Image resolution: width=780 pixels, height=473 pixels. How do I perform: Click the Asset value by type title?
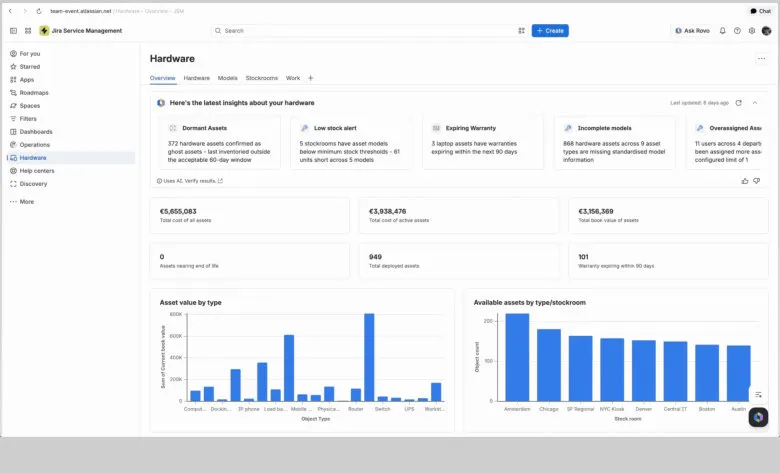191,302
